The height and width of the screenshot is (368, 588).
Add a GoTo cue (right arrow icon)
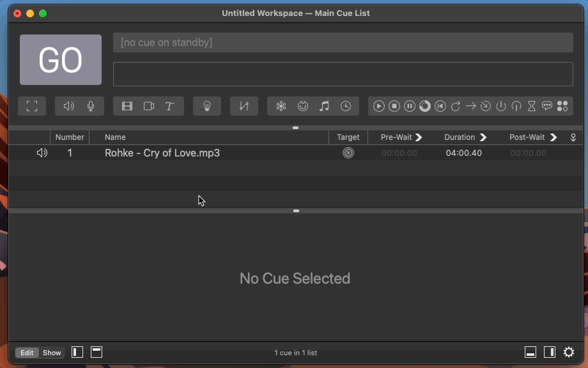470,106
